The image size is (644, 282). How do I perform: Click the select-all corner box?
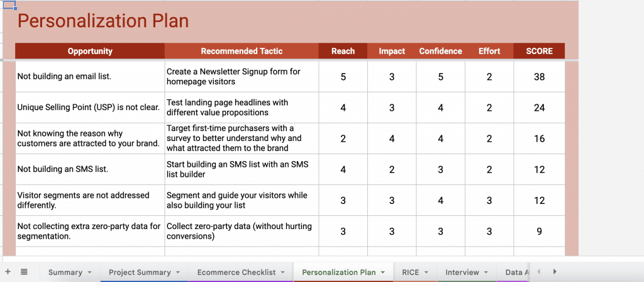click(8, 5)
